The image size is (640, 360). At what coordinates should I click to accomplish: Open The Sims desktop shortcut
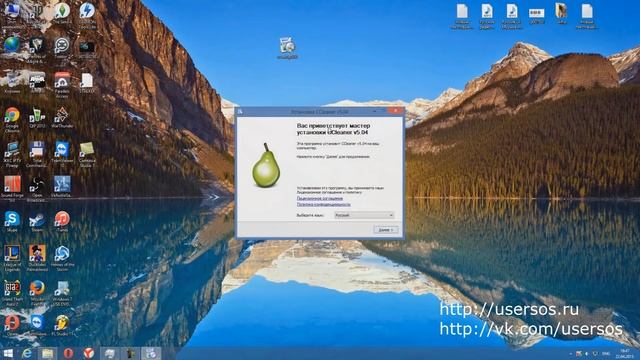click(x=62, y=13)
